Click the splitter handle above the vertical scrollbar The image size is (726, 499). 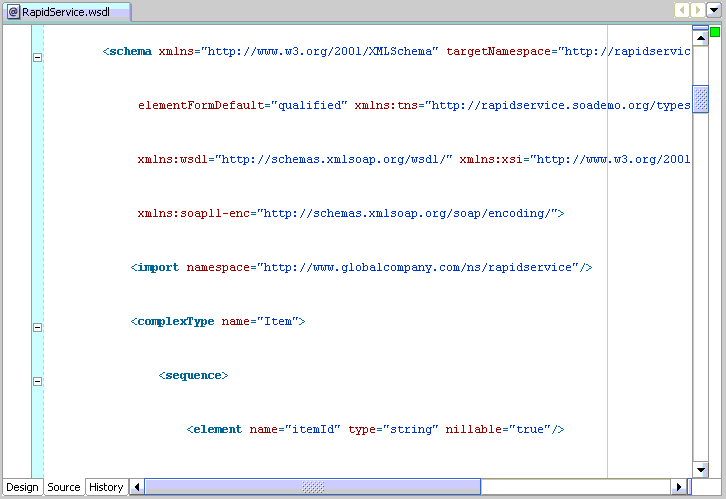(701, 28)
